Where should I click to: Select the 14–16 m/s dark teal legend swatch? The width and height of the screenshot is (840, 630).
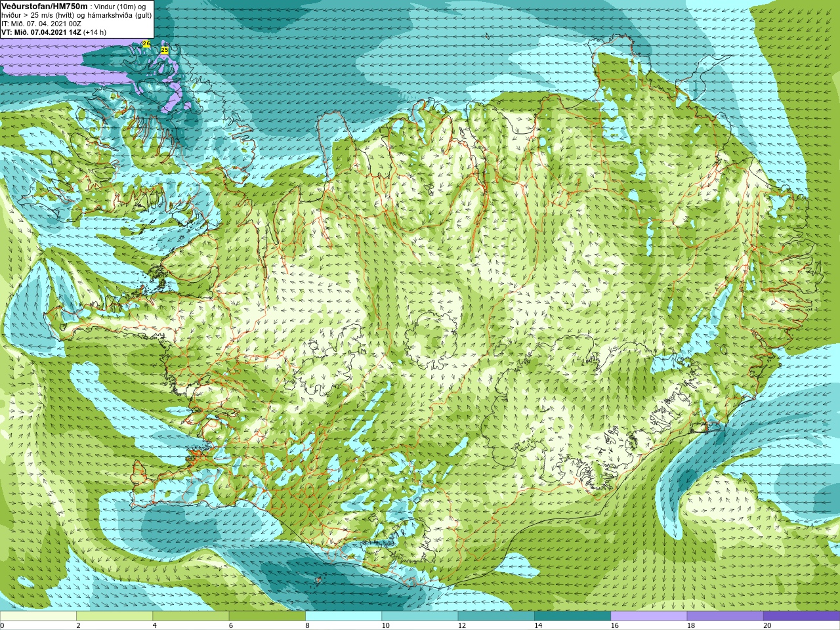(572, 616)
